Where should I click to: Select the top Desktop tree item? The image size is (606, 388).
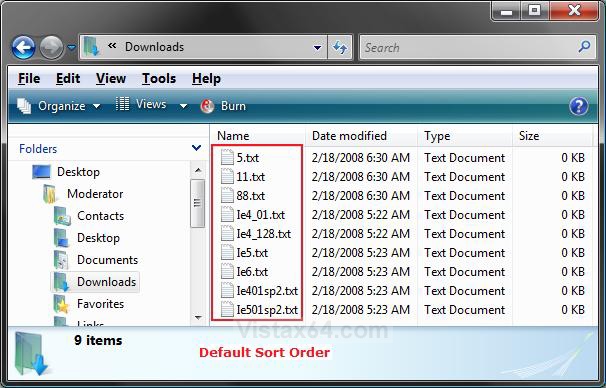pyautogui.click(x=78, y=172)
